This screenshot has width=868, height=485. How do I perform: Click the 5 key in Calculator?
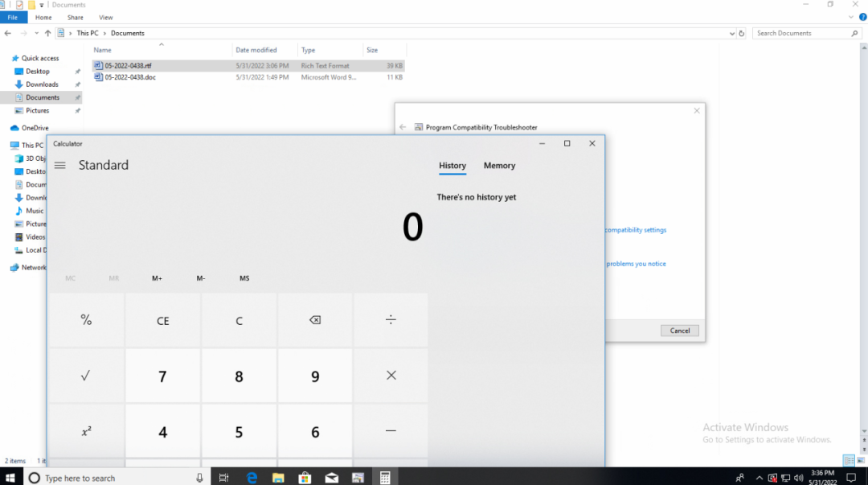point(240,431)
